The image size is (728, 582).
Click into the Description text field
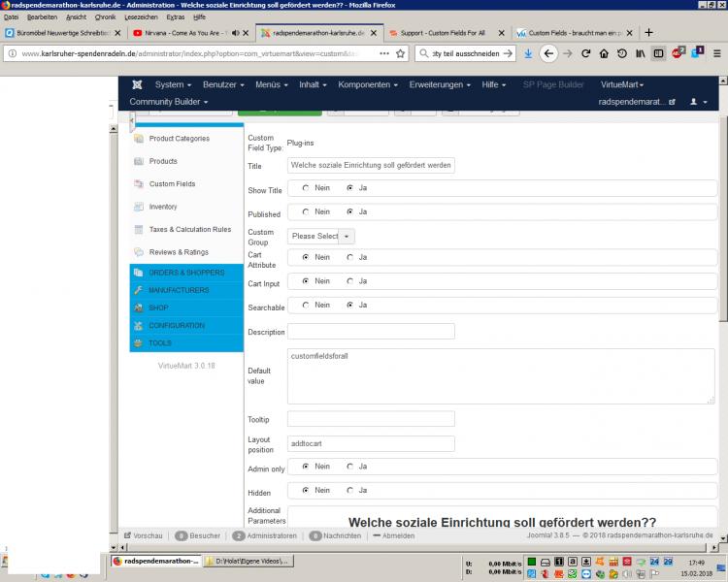371,332
